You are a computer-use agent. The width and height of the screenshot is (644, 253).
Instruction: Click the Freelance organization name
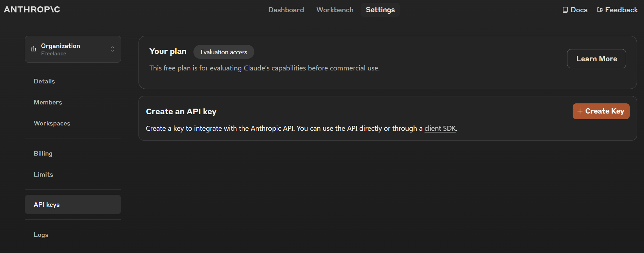(54, 54)
